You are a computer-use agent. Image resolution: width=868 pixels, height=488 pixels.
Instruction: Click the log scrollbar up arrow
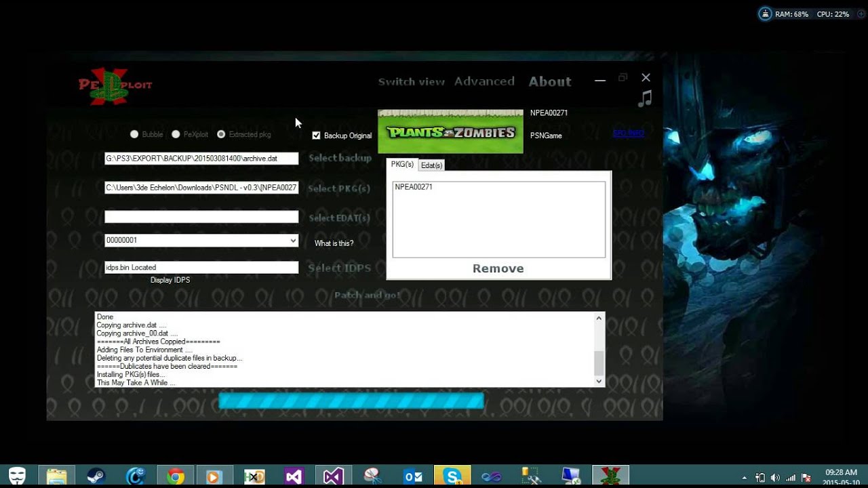(599, 318)
